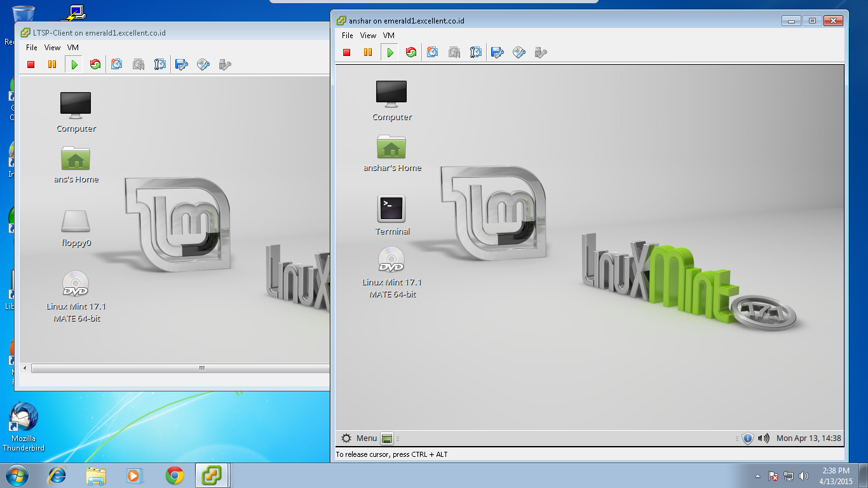Take a snapshot in anshar window toolbar
The width and height of the screenshot is (868, 488).
(x=433, y=52)
